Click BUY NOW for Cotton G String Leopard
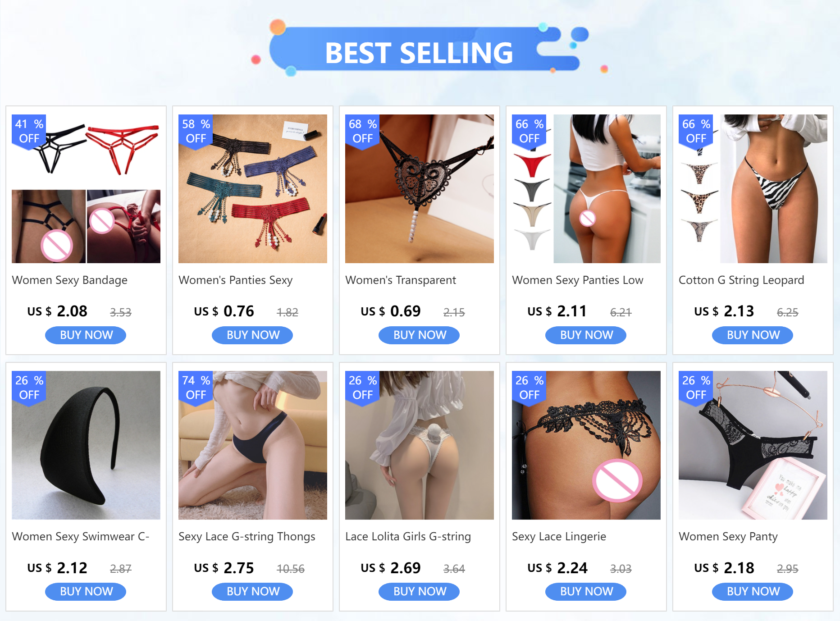This screenshot has height=621, width=840. (x=753, y=335)
